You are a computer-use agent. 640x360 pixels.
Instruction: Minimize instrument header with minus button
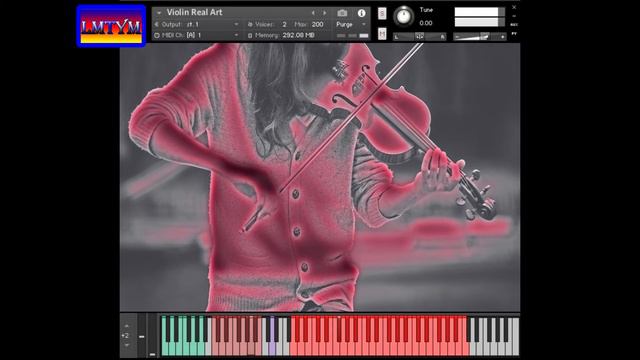[514, 16]
